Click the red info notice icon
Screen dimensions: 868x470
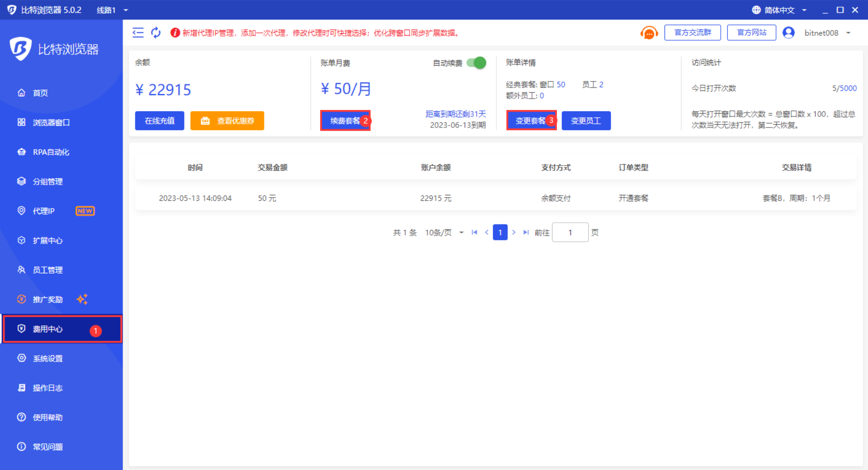click(x=175, y=33)
